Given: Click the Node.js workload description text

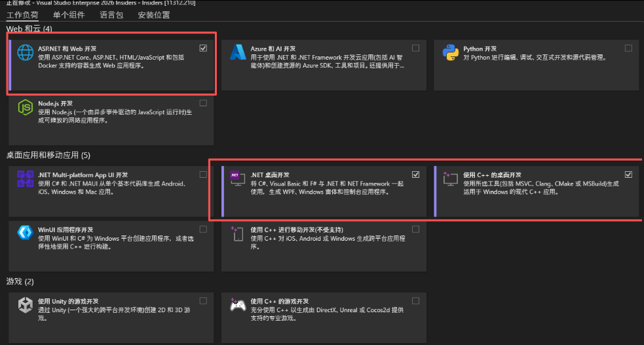Looking at the screenshot, I should pos(115,116).
